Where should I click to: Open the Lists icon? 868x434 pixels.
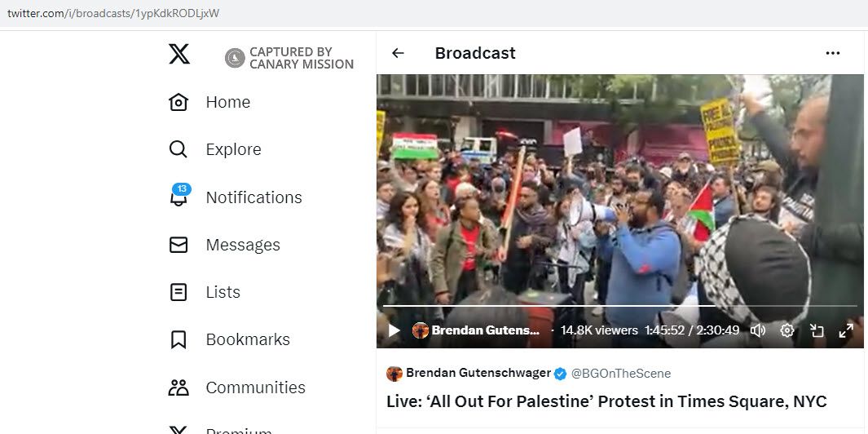[178, 292]
